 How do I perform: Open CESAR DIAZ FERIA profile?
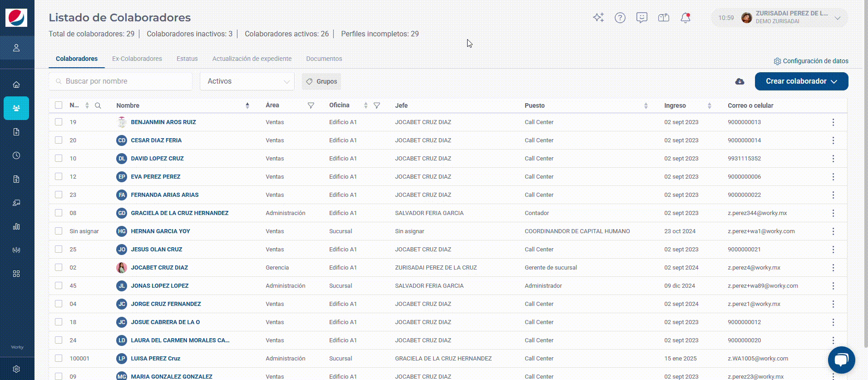[x=156, y=140]
